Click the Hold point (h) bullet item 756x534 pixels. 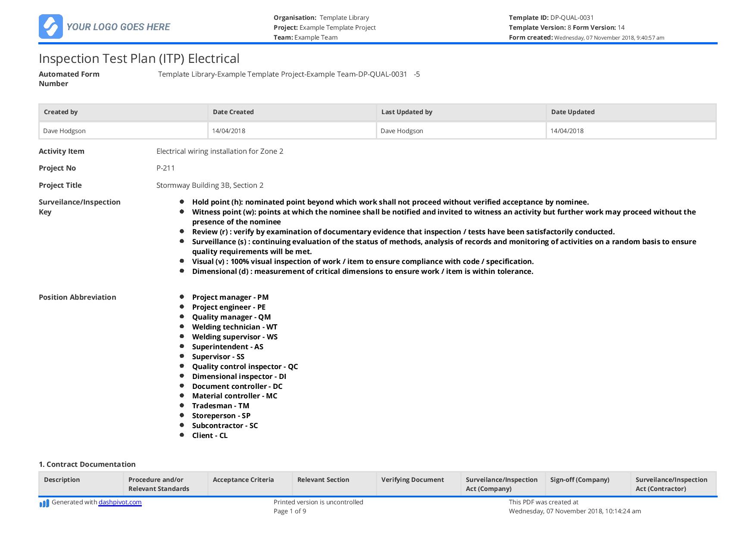(x=390, y=202)
